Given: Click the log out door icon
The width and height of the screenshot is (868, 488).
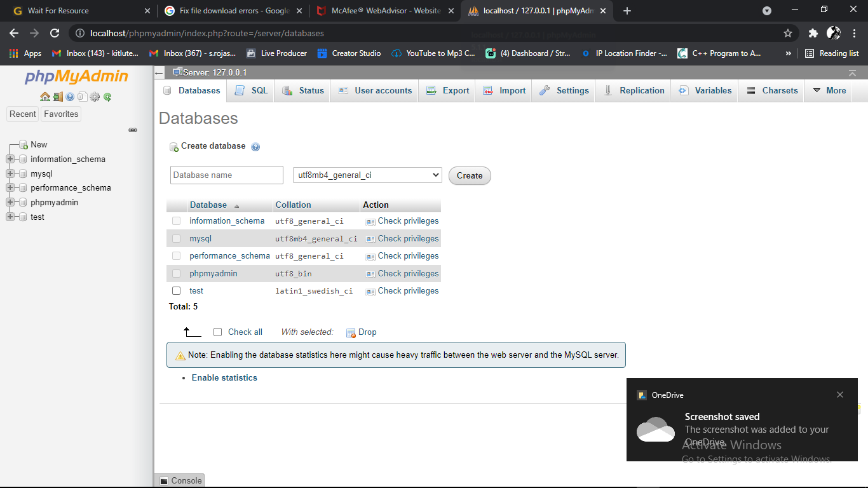Looking at the screenshot, I should [x=57, y=97].
